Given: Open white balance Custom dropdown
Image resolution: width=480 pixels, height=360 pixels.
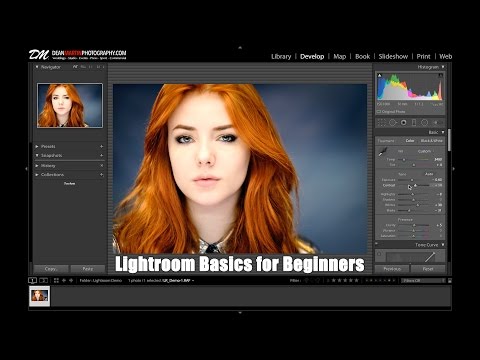Looking at the screenshot, I should 425,151.
